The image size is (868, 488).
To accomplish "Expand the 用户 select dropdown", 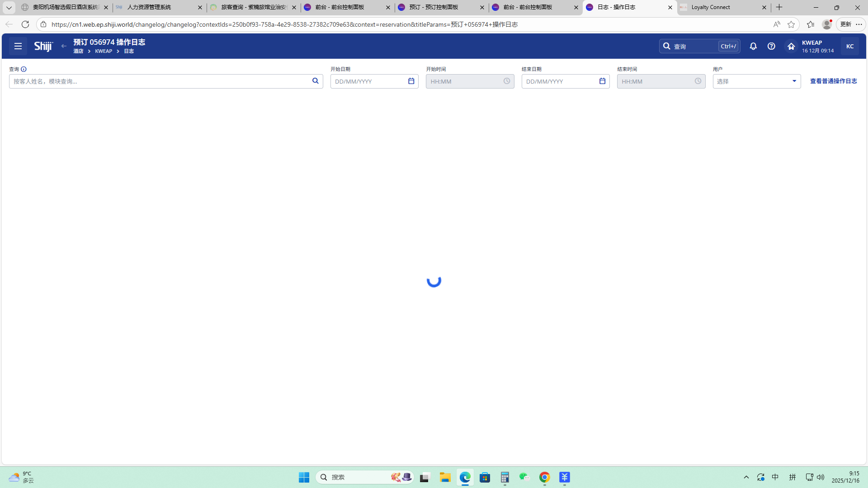I will [794, 81].
